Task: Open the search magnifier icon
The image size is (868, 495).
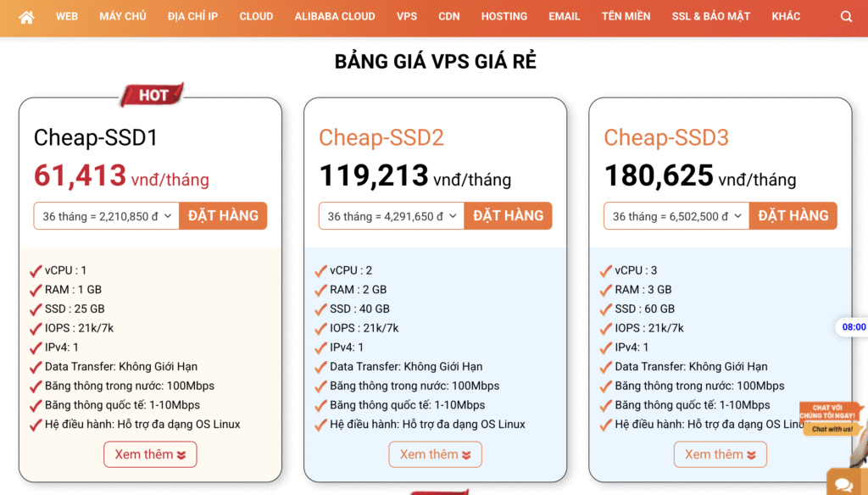Action: pos(846,17)
